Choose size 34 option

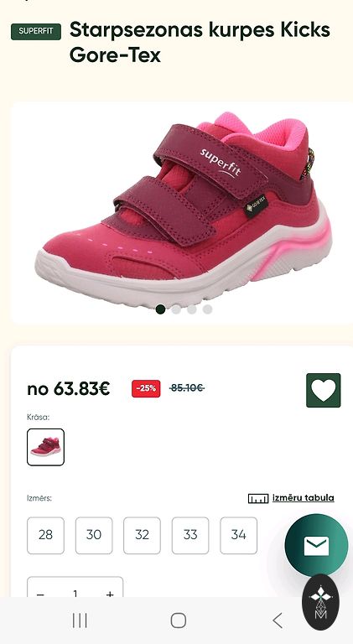pyautogui.click(x=238, y=535)
